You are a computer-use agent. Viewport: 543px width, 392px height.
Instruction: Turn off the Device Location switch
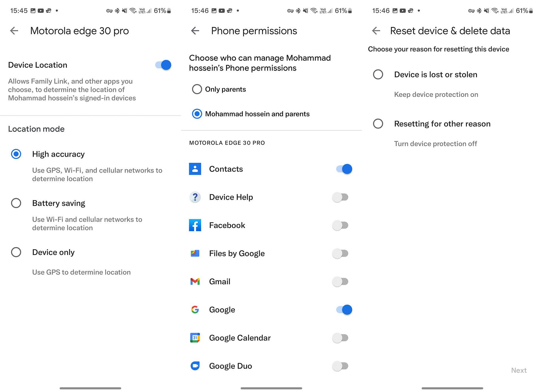(x=163, y=65)
